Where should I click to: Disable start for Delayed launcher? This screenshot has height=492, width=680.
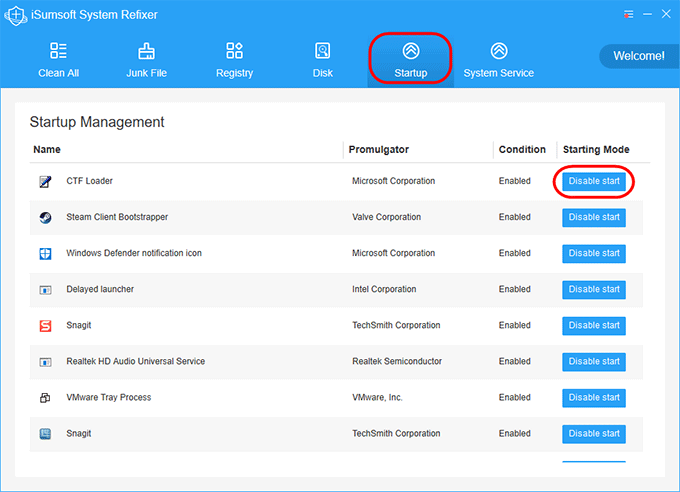(594, 289)
